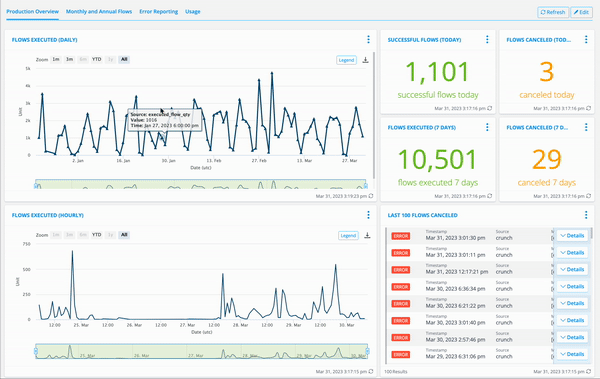Expand Details for Mar 29 6:31:06 pm error

(572, 354)
